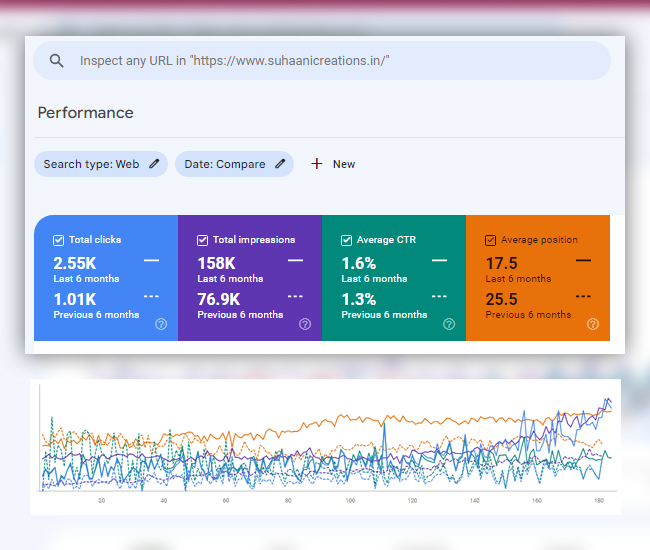
Task: Open help icon on Average CTR card
Action: pyautogui.click(x=449, y=324)
